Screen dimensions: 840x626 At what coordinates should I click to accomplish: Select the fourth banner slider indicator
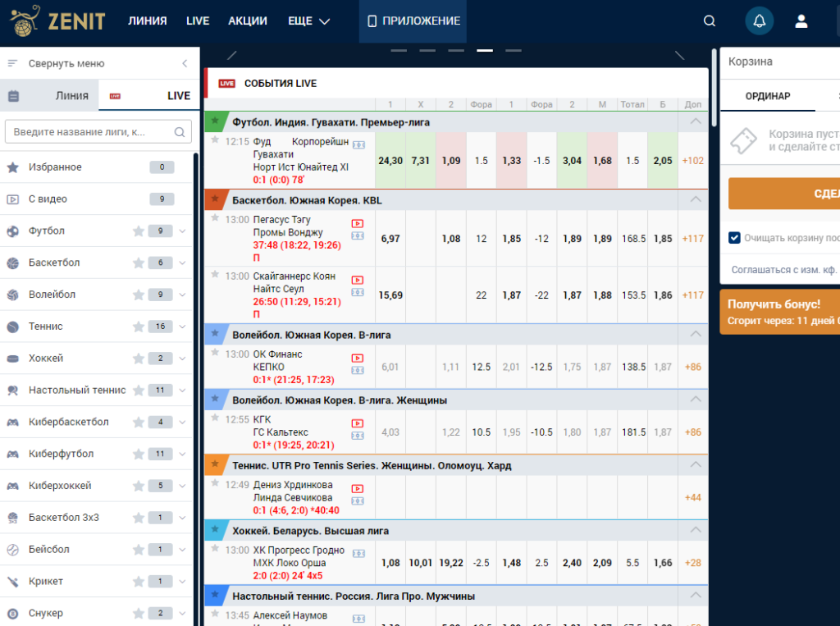tap(485, 50)
